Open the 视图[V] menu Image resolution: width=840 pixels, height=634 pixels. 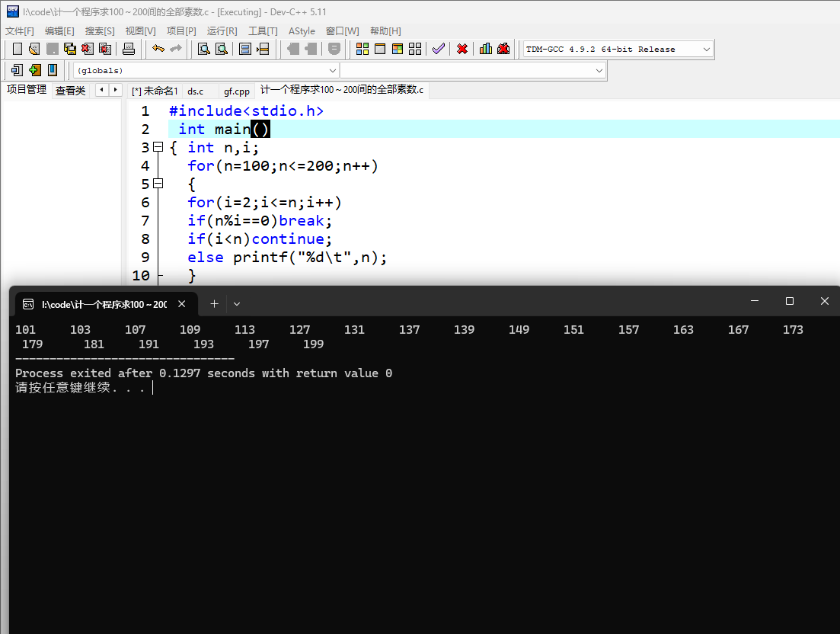coord(140,31)
